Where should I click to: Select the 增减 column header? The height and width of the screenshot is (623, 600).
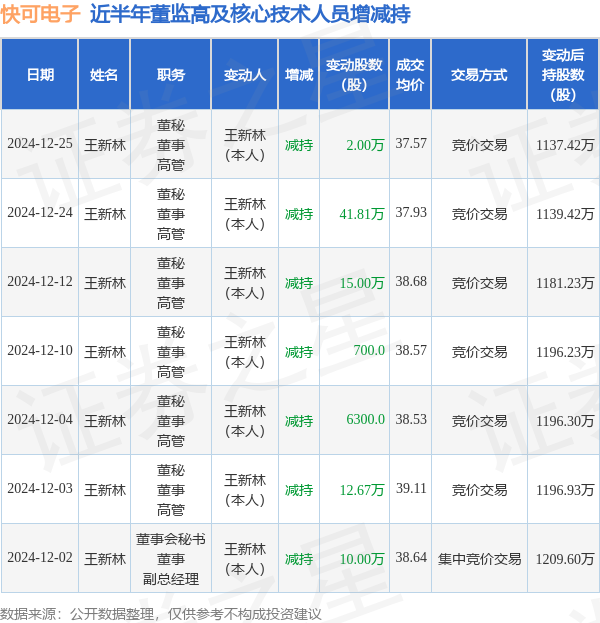(x=299, y=75)
